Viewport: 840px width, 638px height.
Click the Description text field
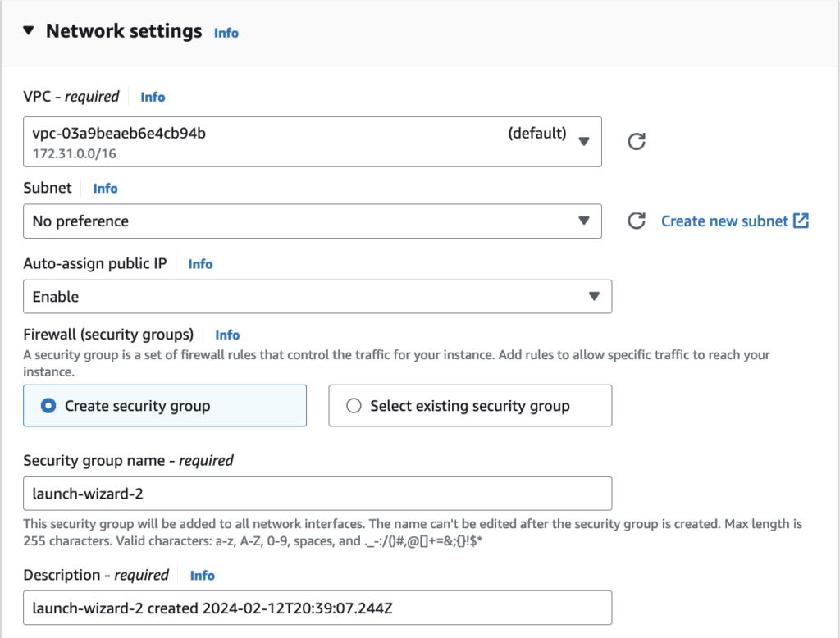[x=317, y=608]
